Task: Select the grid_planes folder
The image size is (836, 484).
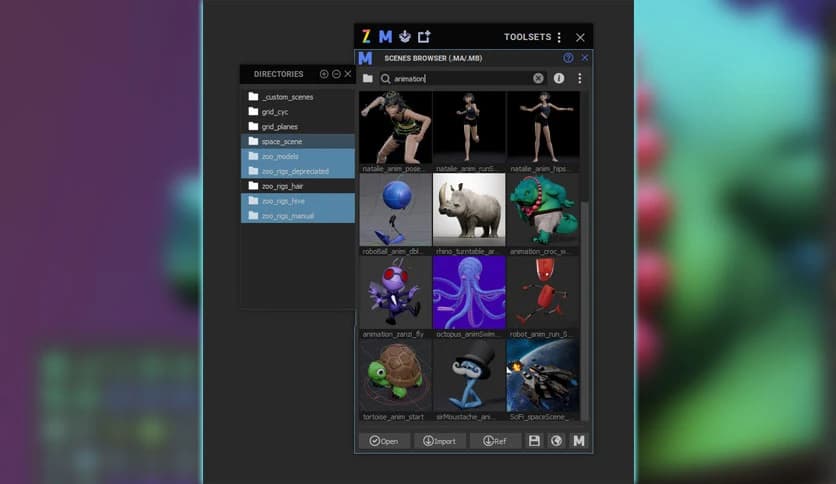Action: pos(298,127)
